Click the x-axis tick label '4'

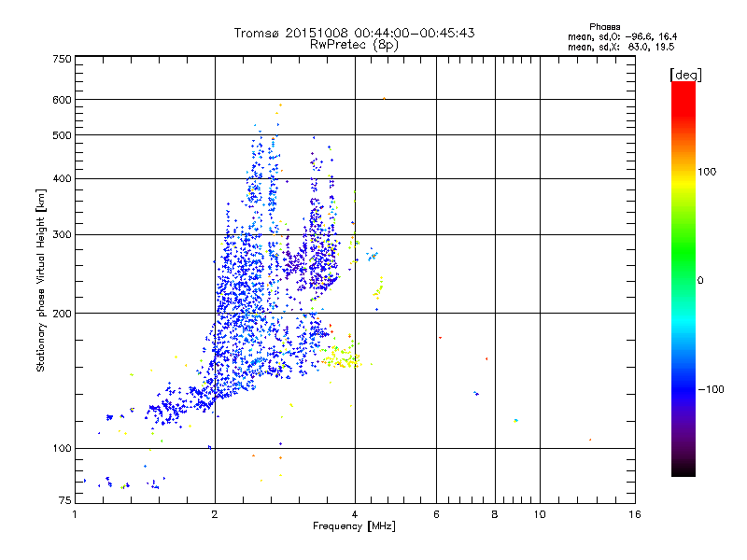point(355,514)
